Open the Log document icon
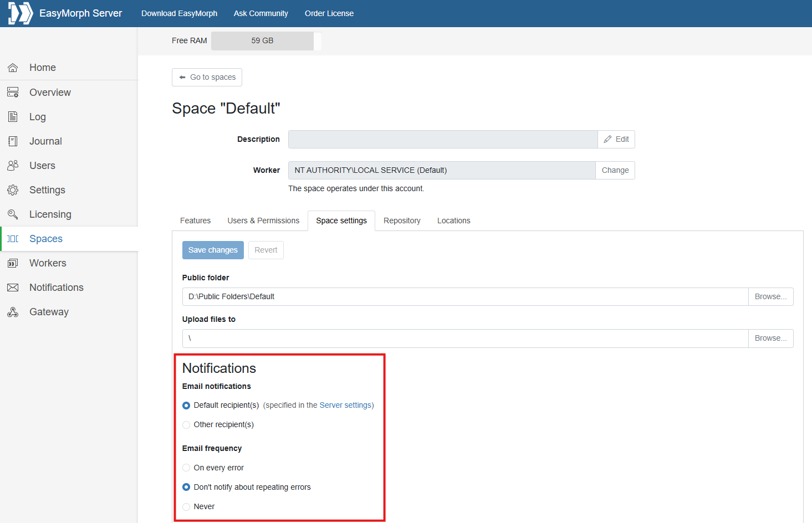The width and height of the screenshot is (812, 523). click(x=13, y=117)
